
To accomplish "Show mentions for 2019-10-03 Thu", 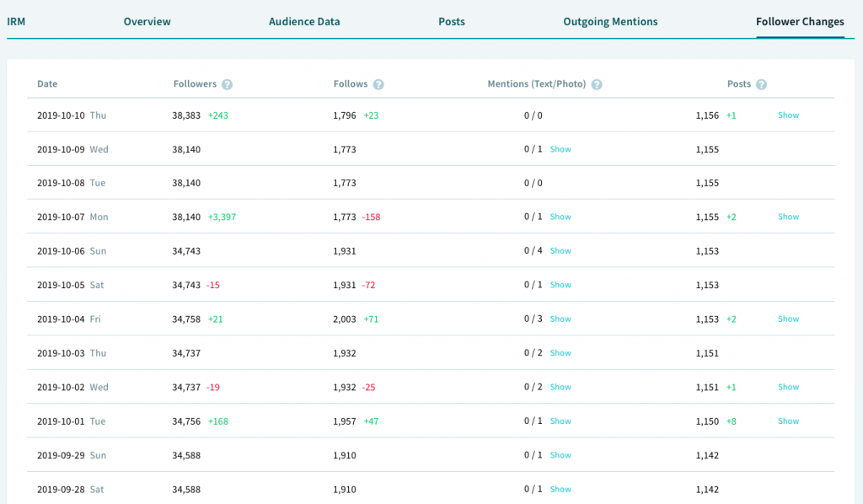I will (560, 353).
